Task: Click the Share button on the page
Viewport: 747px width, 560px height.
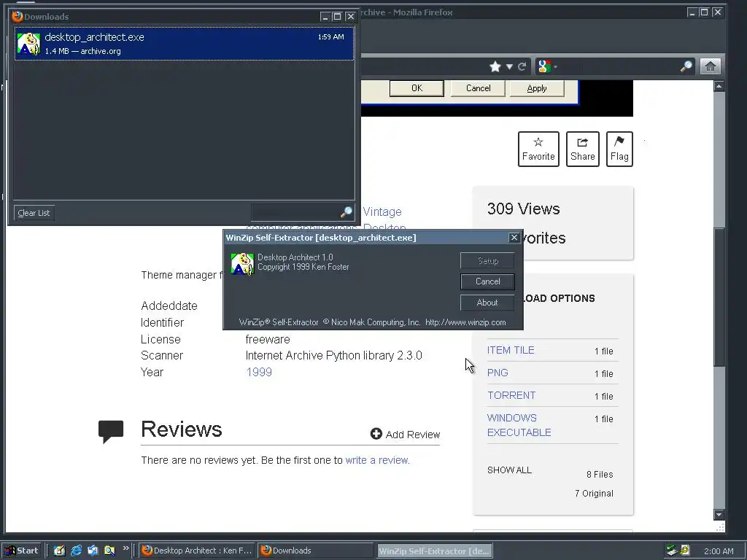Action: point(583,149)
